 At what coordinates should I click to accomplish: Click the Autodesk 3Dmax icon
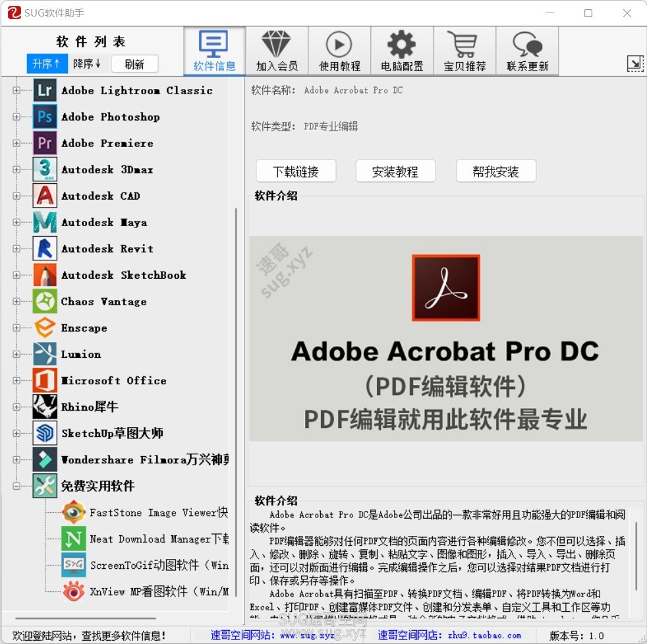(x=45, y=169)
